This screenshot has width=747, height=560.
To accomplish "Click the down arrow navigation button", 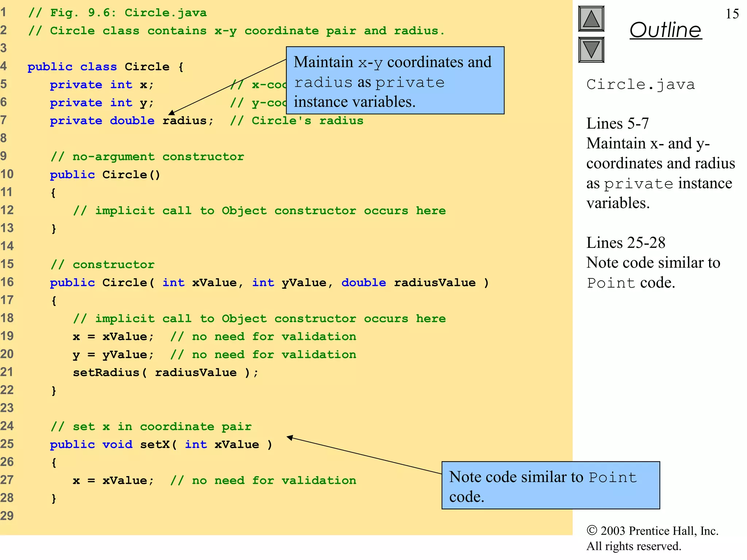I will (591, 50).
